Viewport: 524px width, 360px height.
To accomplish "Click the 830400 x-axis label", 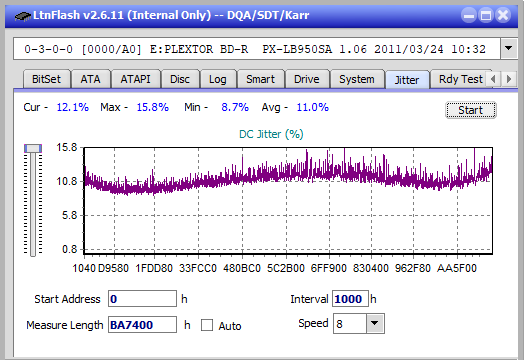I will click(371, 268).
